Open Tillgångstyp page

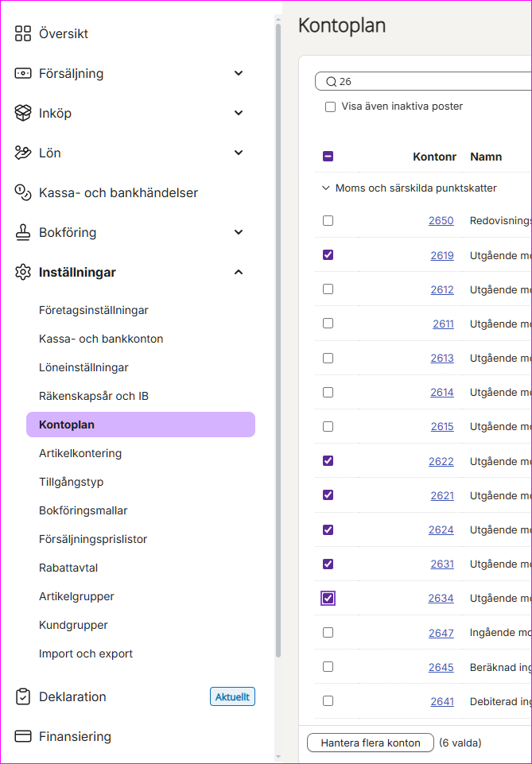(x=71, y=483)
